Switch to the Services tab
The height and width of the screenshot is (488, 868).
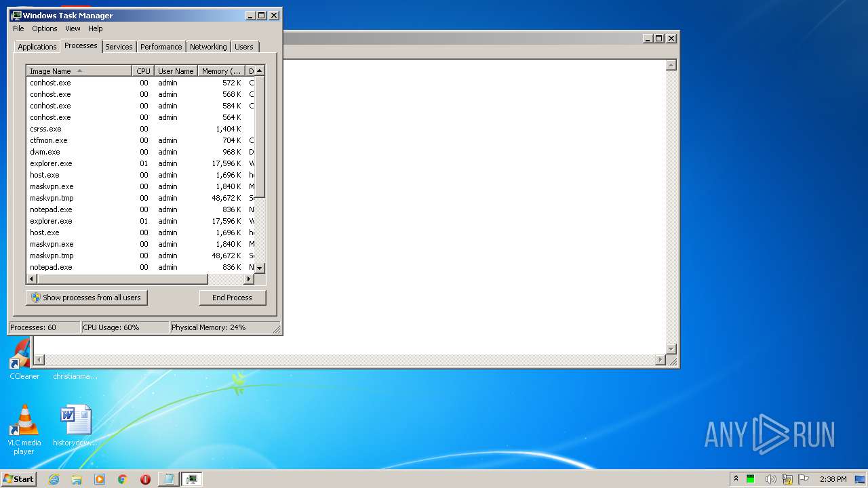click(x=119, y=47)
